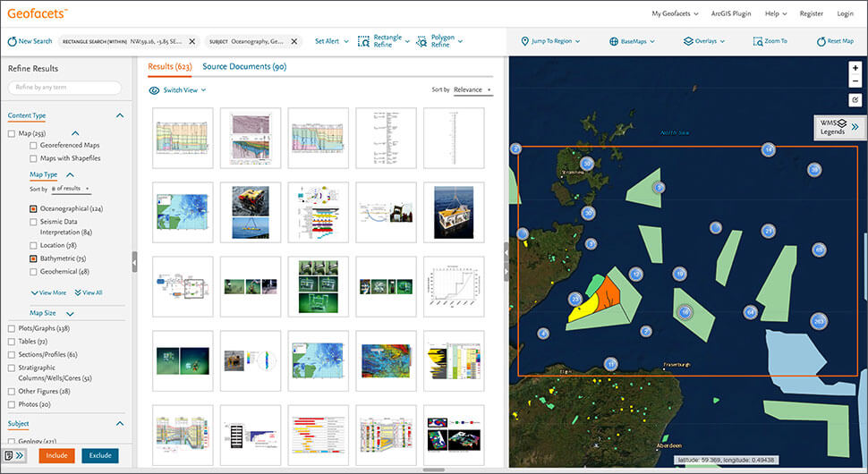The height and width of the screenshot is (474, 868).
Task: Click the Register link
Action: 811,13
